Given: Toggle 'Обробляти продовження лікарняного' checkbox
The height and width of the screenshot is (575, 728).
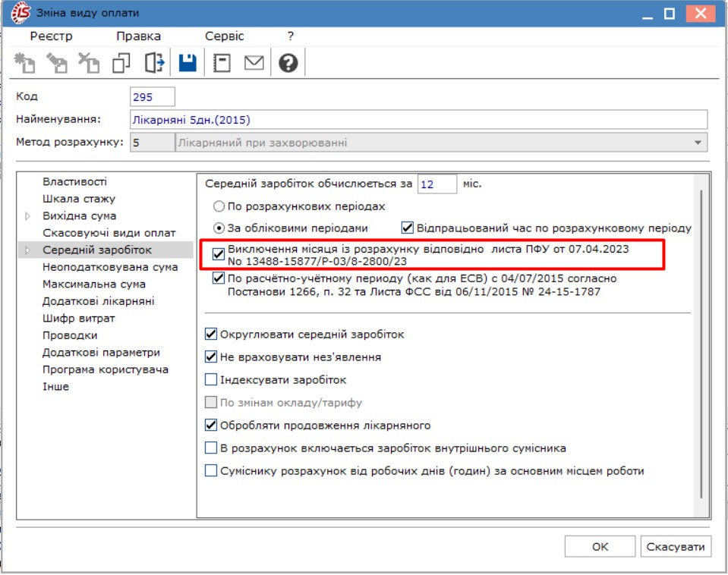Looking at the screenshot, I should [212, 426].
